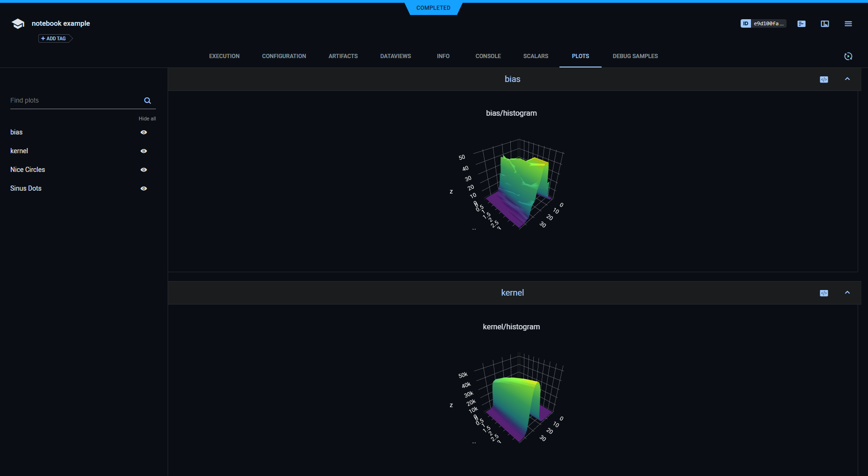The height and width of the screenshot is (476, 868).
Task: Click the embed code icon for kernel
Action: 824,293
